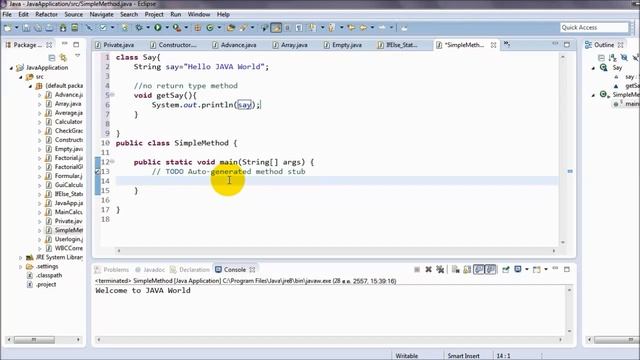The image size is (640, 360).
Task: Click the Terminate square icon in the Console
Action: [417, 269]
